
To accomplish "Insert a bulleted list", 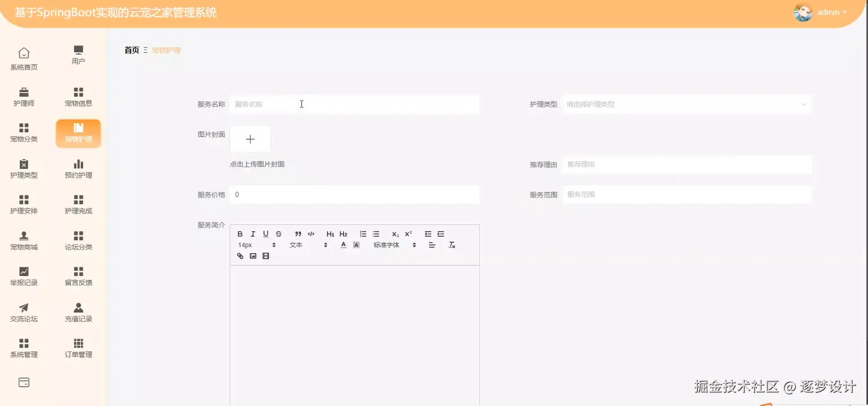I will pyautogui.click(x=376, y=234).
